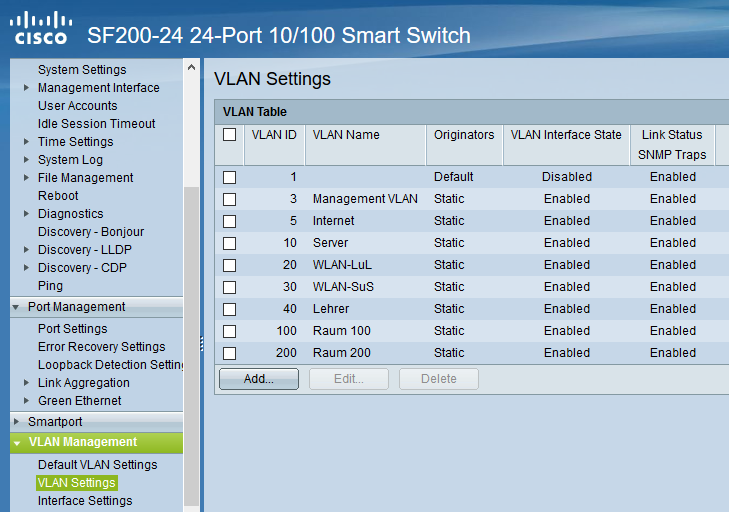This screenshot has height=512, width=729.
Task: Click the Smartport section header
Action: 96,422
